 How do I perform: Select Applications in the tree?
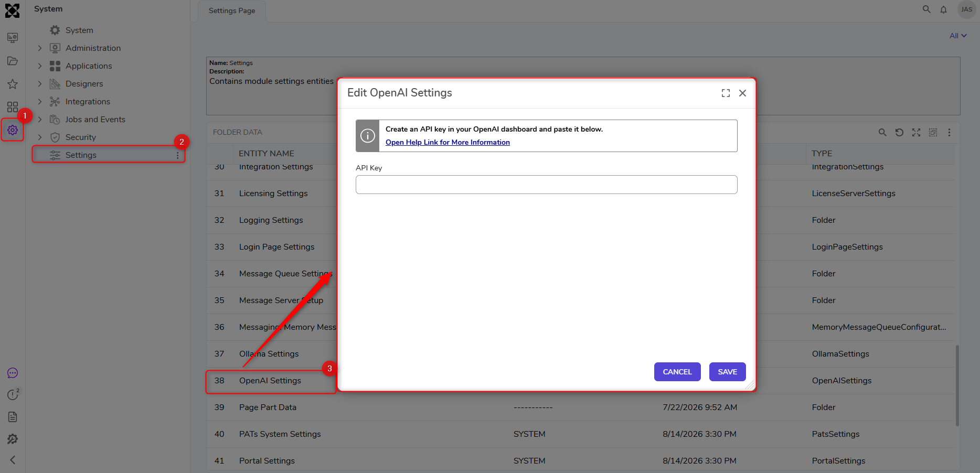click(x=89, y=66)
